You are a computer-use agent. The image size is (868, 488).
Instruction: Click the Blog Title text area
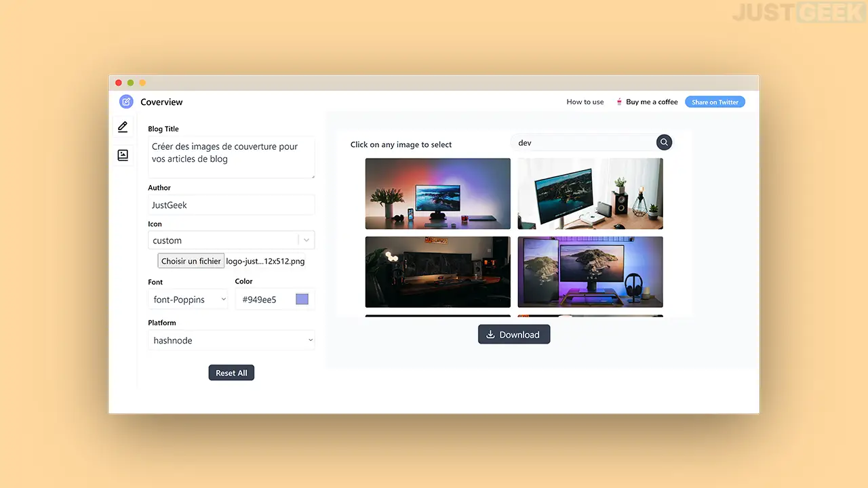click(231, 157)
